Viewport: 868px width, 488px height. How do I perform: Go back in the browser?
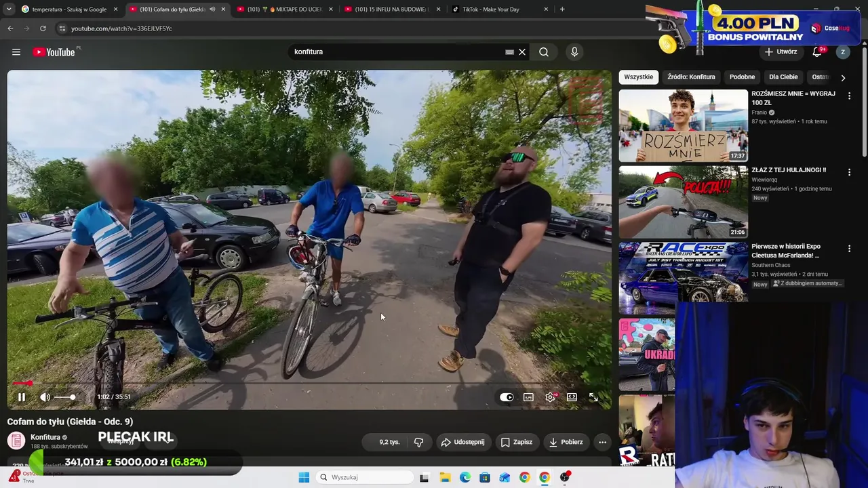coord(10,28)
